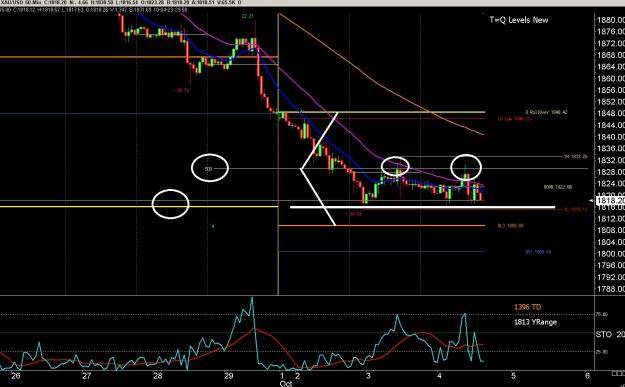Click date 6 on the time axis

pyautogui.click(x=588, y=375)
